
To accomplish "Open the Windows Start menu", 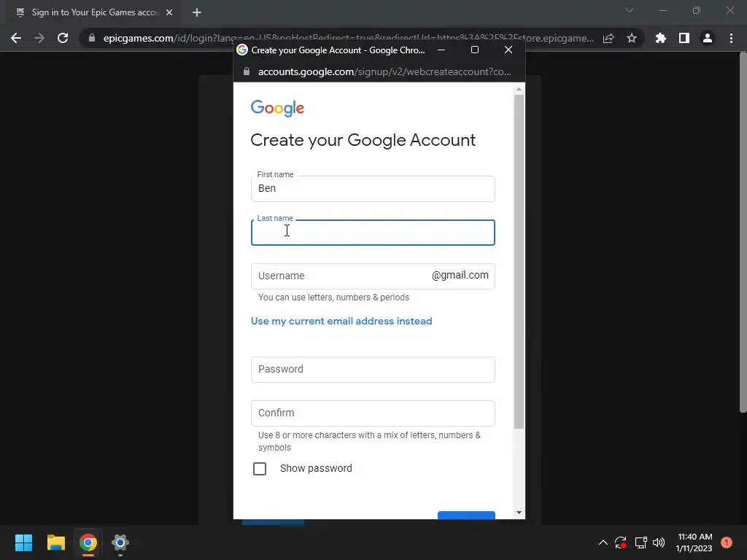I will click(x=23, y=542).
